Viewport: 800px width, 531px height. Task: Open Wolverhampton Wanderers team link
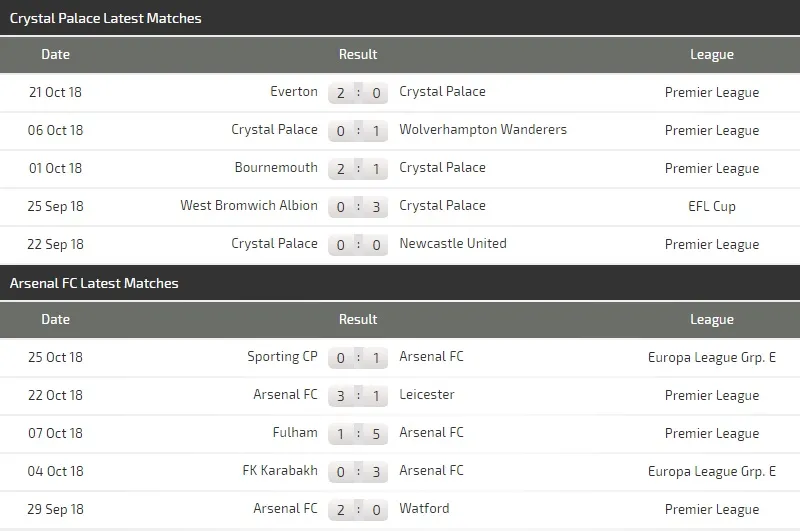point(483,130)
